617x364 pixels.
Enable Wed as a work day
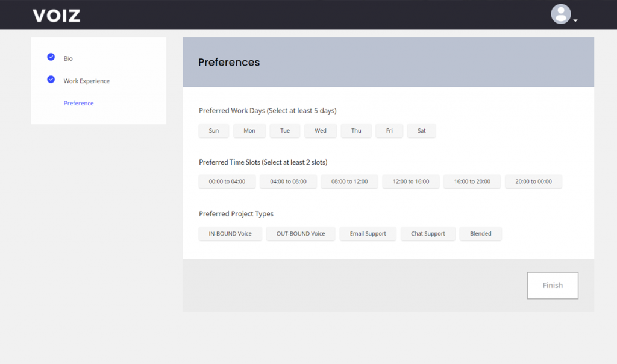(x=321, y=131)
